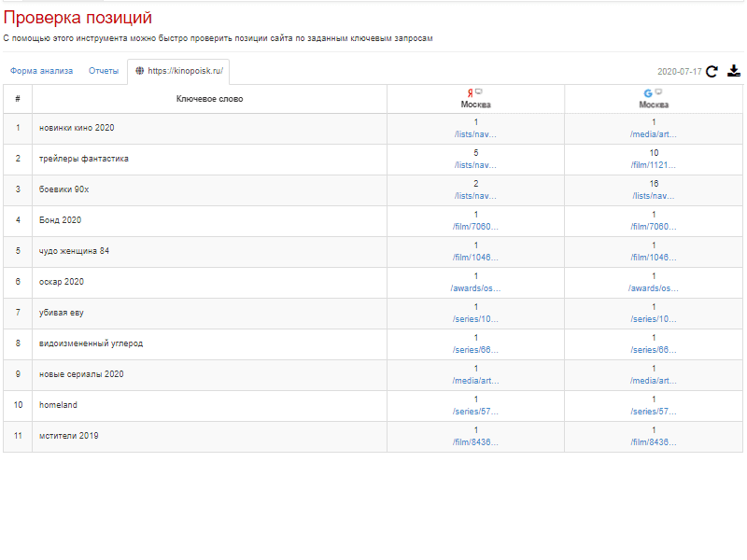Image resolution: width=747 pixels, height=560 pixels.
Task: Click the date 2020-07-17
Action: (680, 72)
